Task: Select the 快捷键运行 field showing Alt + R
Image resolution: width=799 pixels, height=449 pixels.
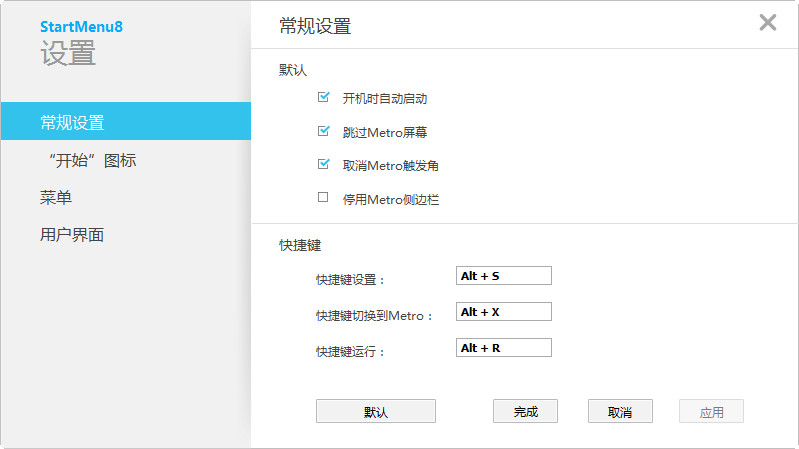Action: pyautogui.click(x=503, y=348)
